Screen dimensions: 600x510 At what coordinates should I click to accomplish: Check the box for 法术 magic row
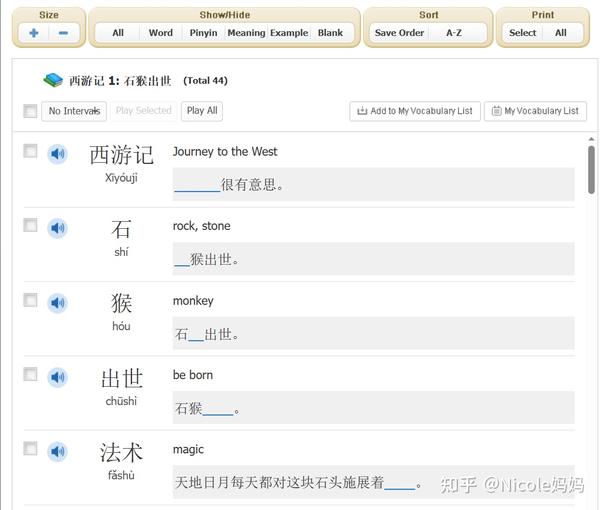(30, 448)
